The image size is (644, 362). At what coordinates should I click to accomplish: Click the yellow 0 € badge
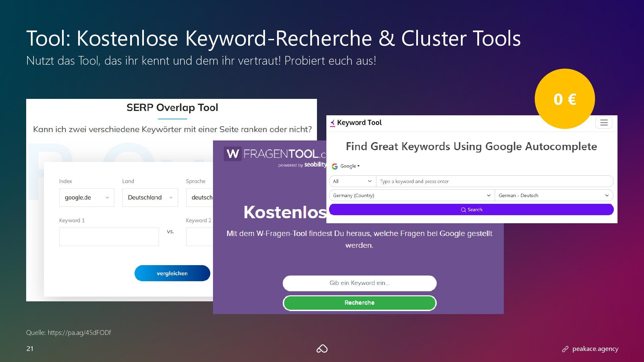click(x=565, y=99)
